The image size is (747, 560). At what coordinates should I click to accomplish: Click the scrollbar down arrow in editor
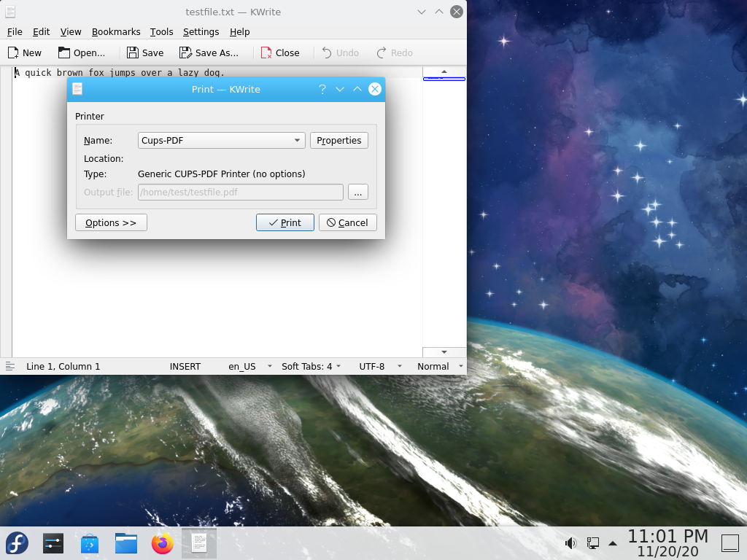click(444, 352)
